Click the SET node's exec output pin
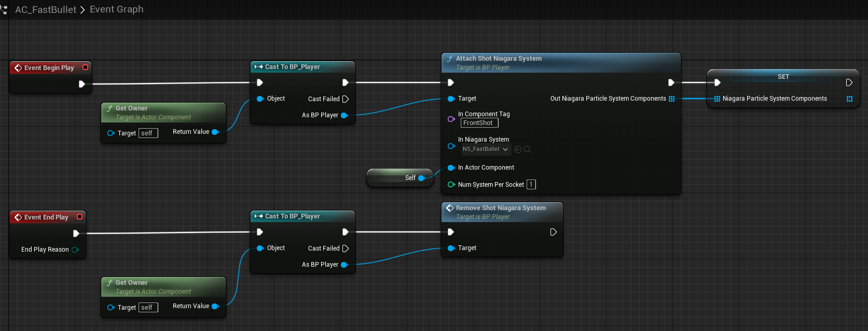 [849, 82]
